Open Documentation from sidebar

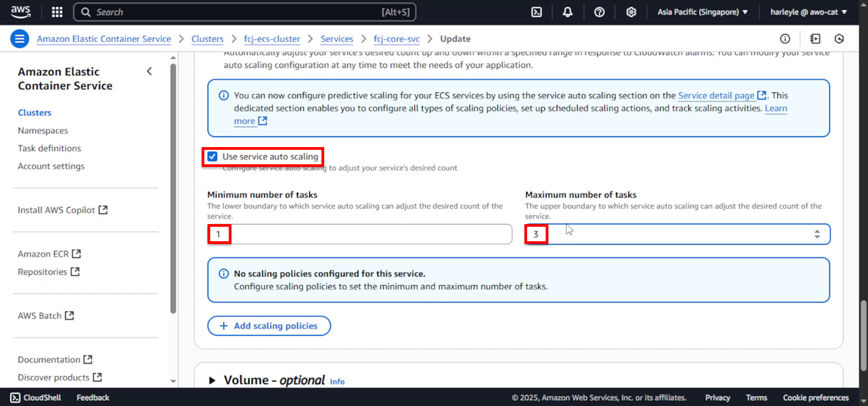(49, 359)
